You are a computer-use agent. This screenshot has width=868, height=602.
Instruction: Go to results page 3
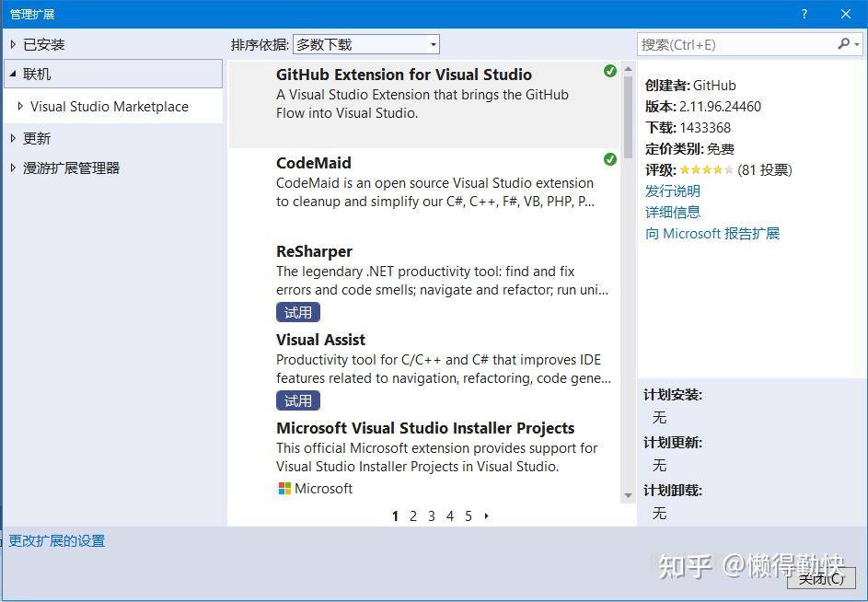(x=431, y=516)
